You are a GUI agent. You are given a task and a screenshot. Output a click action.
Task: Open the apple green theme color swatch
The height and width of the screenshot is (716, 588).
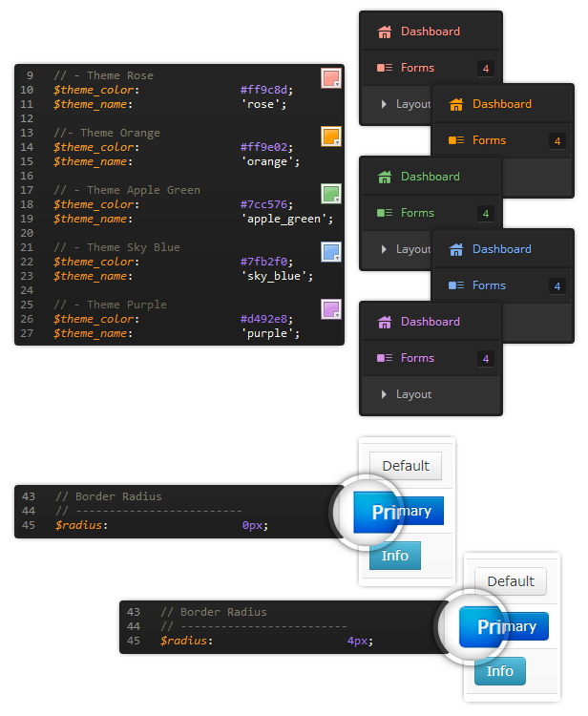331,194
